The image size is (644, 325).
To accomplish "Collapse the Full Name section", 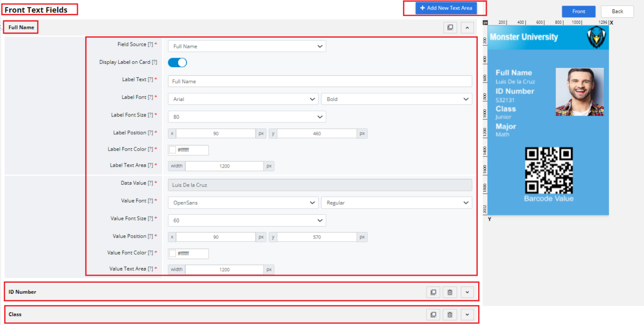I will coord(467,27).
